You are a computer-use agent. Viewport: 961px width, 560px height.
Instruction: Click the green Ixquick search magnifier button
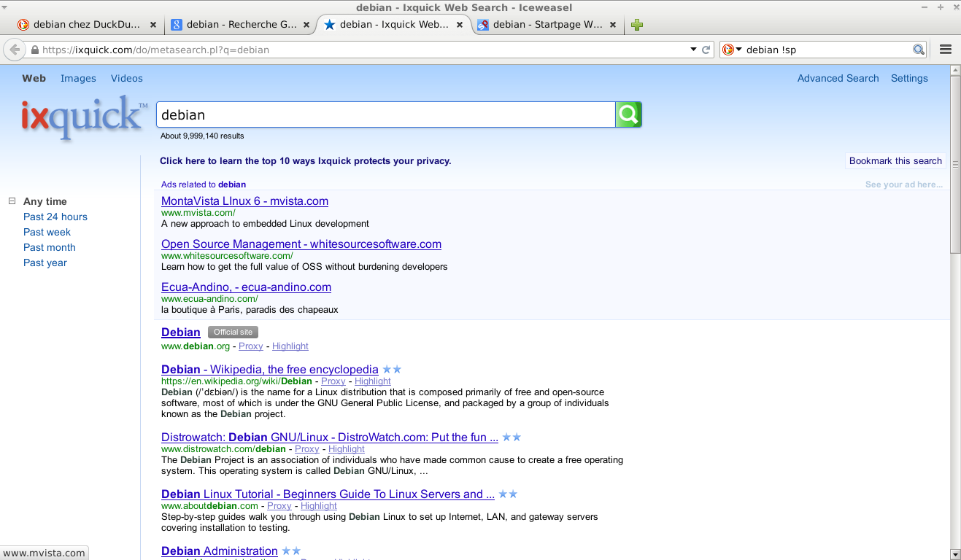coord(628,114)
